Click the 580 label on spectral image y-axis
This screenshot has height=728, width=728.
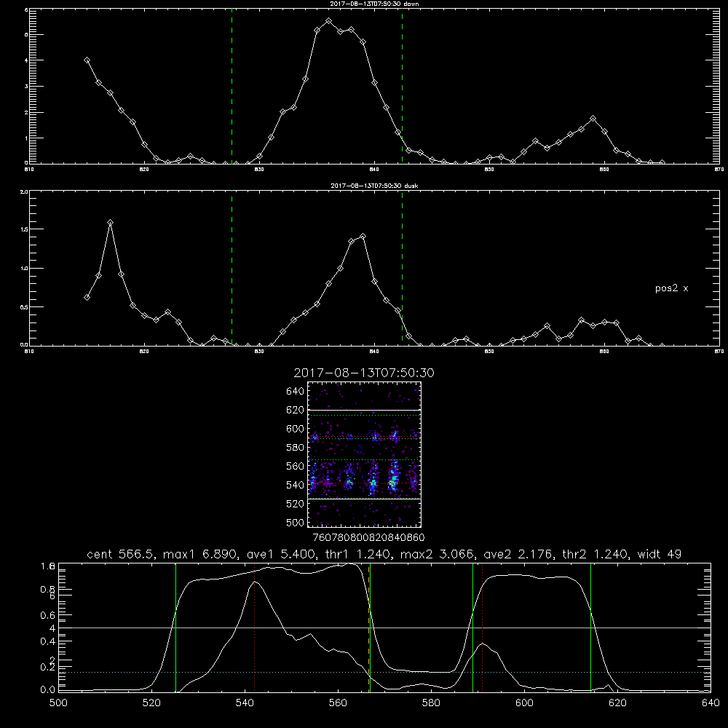tap(296, 448)
